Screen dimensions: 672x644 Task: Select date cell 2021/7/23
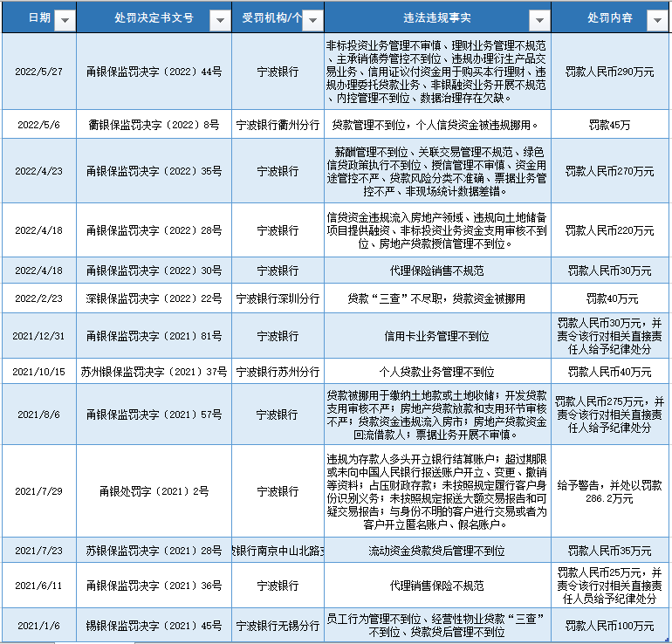(39, 550)
